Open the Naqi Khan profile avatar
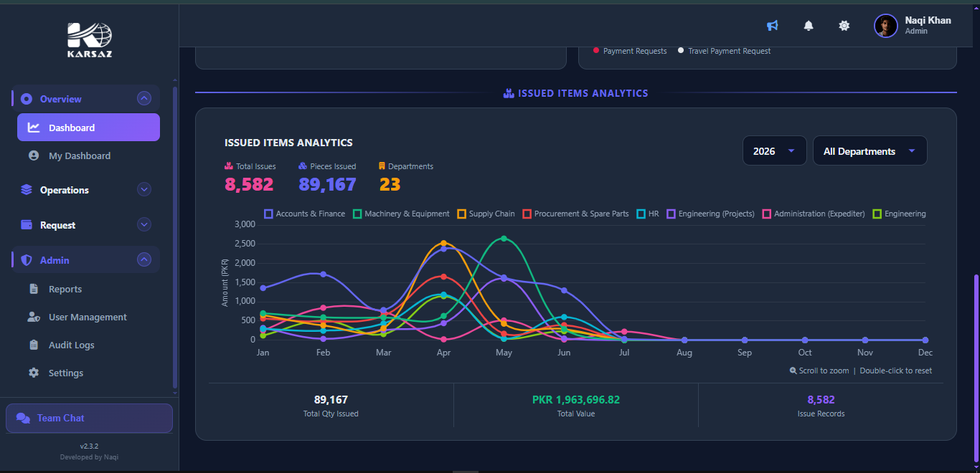The image size is (980, 473). pyautogui.click(x=886, y=26)
